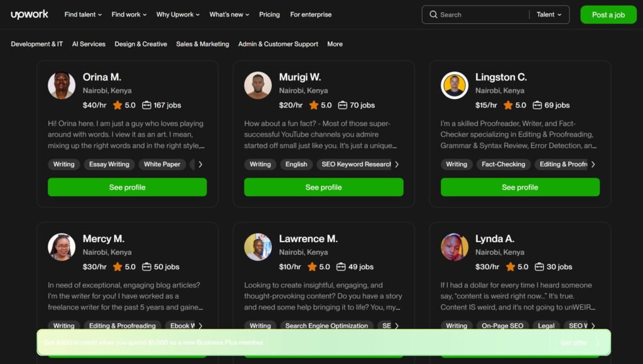The height and width of the screenshot is (364, 643).
Task: Click the search magnifier icon
Action: click(434, 14)
